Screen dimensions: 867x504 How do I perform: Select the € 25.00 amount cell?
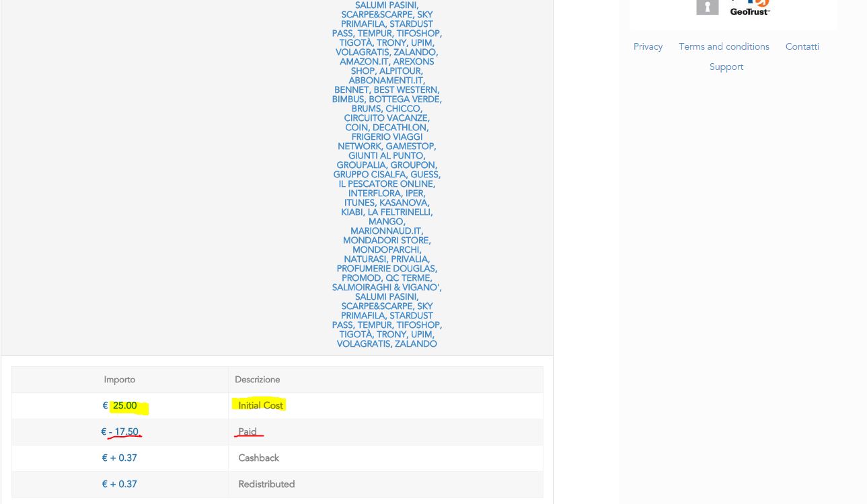coord(120,406)
